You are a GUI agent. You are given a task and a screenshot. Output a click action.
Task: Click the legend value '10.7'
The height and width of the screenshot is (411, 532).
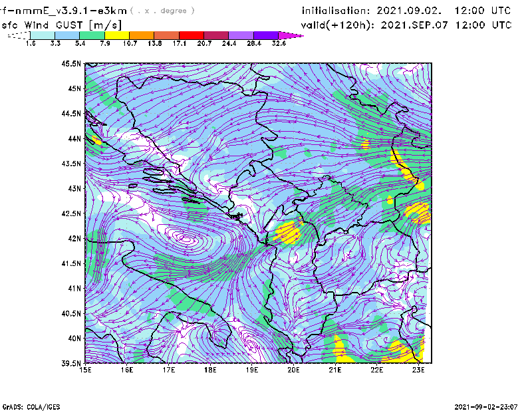130,43
